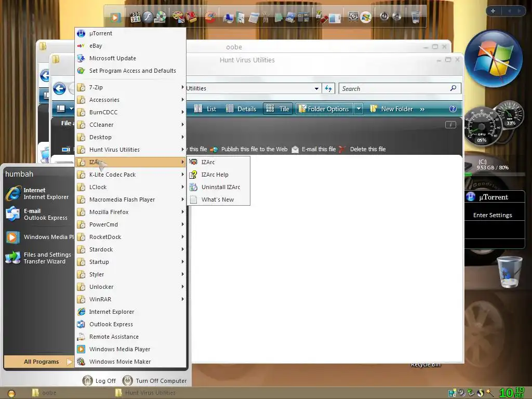This screenshot has height=399, width=532.
Task: Open the Windows Media Player dock icon
Action: (x=115, y=17)
